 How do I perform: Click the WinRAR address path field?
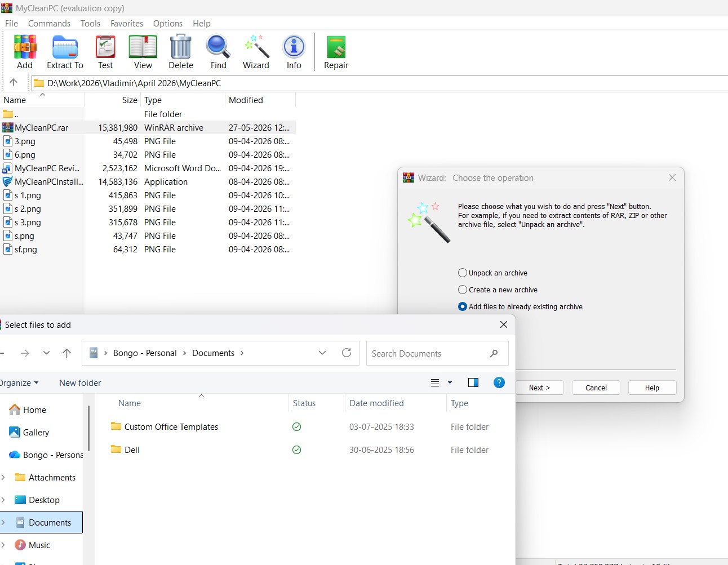(380, 83)
